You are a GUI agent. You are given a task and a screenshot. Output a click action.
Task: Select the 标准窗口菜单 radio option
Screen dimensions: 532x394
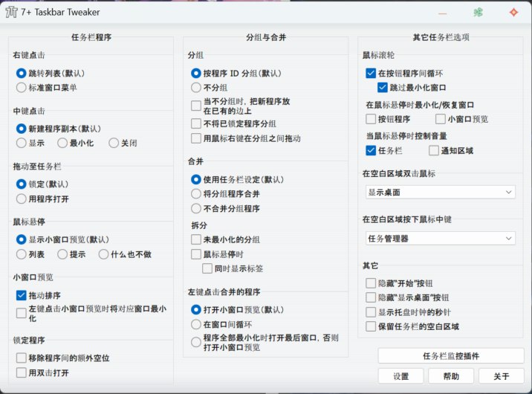click(22, 87)
